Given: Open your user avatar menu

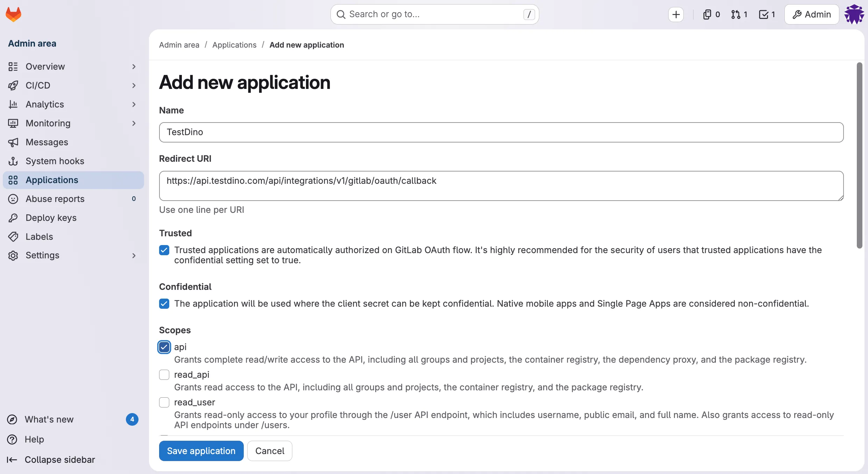Looking at the screenshot, I should tap(854, 14).
